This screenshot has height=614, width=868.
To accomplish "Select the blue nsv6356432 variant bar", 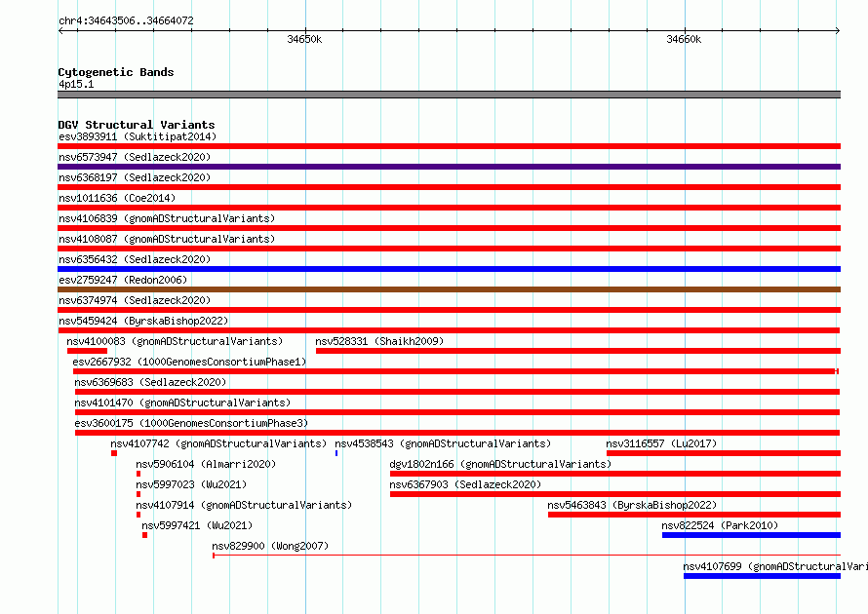I will (449, 269).
